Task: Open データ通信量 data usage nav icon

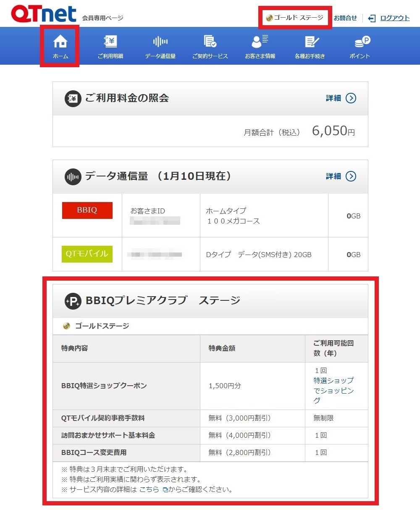Action: pos(160,41)
